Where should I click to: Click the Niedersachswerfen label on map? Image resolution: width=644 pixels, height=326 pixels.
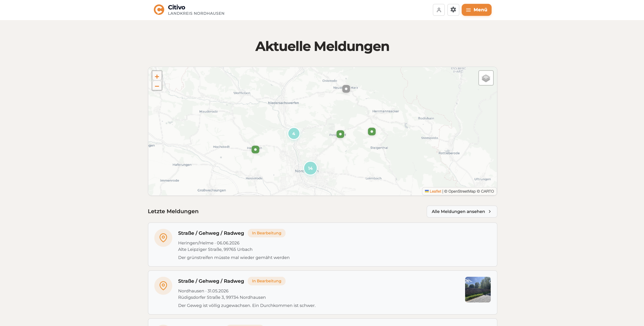[283, 103]
